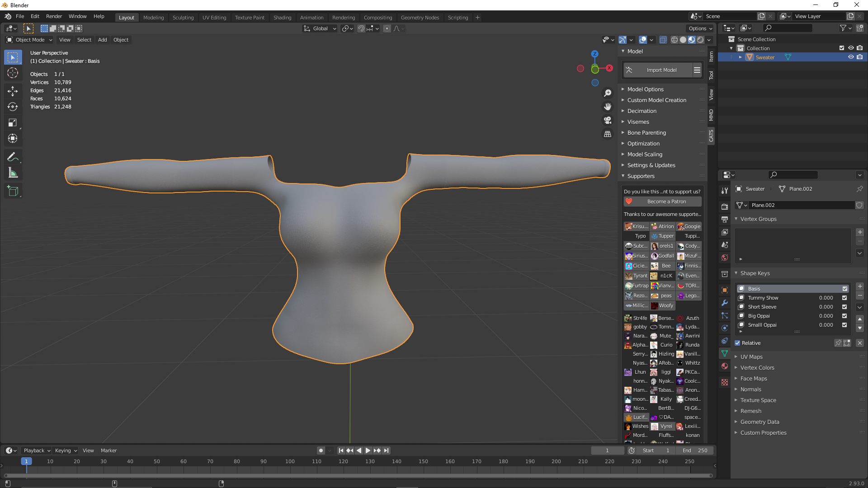Expand the Decimation panel
This screenshot has height=488, width=868.
(642, 111)
